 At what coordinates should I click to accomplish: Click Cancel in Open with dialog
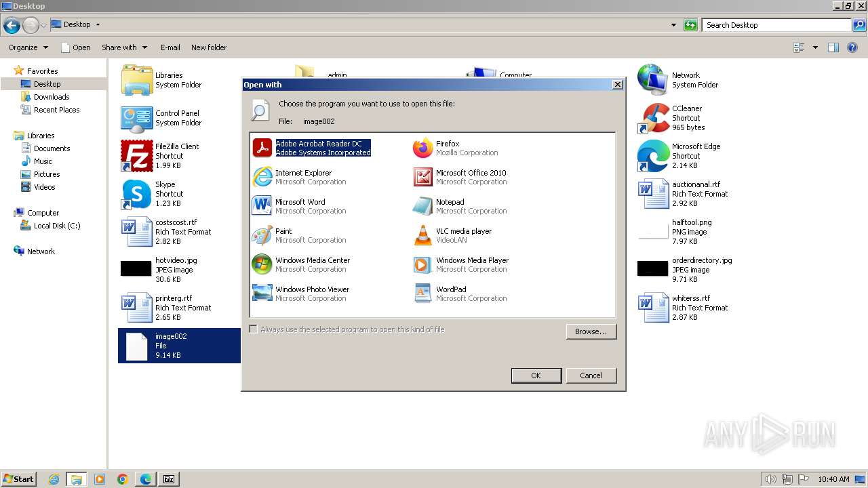click(x=591, y=375)
